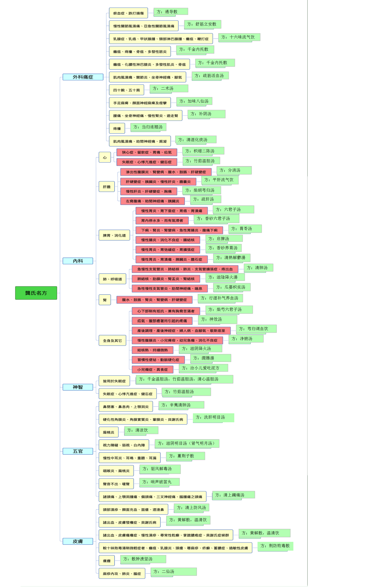Click the 方:柴胡芎归汤 label
The image size is (366, 588).
pyautogui.click(x=202, y=190)
